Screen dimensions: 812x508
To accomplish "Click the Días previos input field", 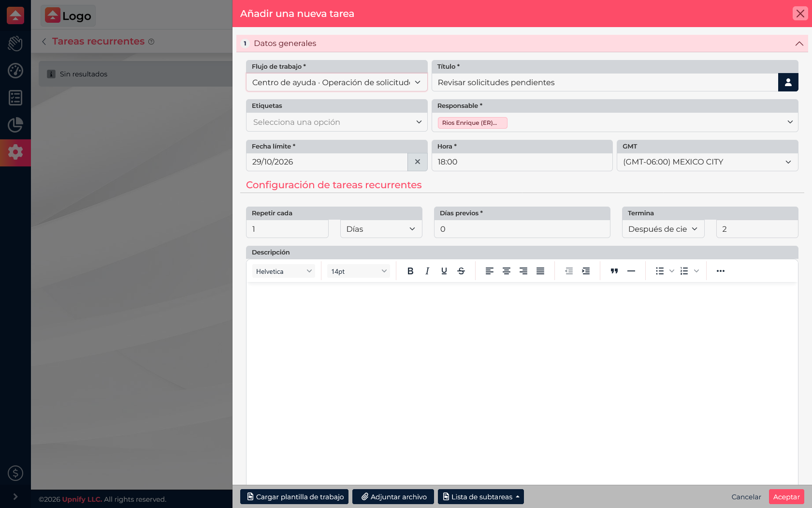I will 522,229.
